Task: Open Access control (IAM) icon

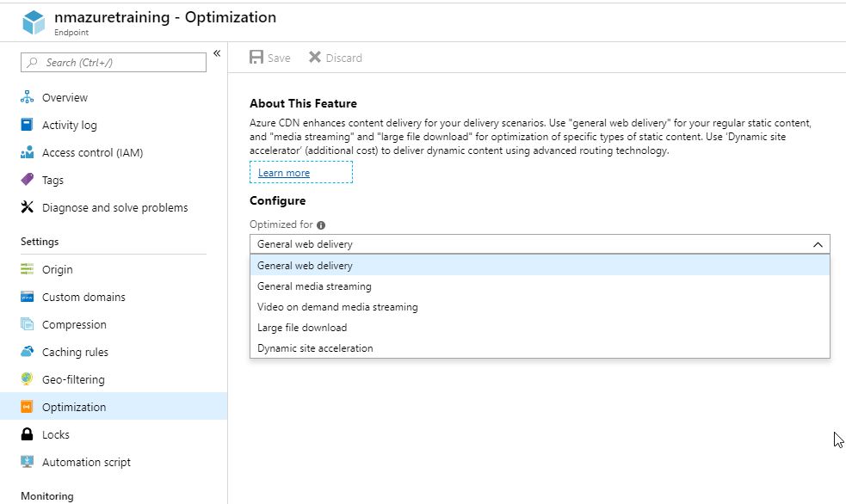Action: pos(27,152)
